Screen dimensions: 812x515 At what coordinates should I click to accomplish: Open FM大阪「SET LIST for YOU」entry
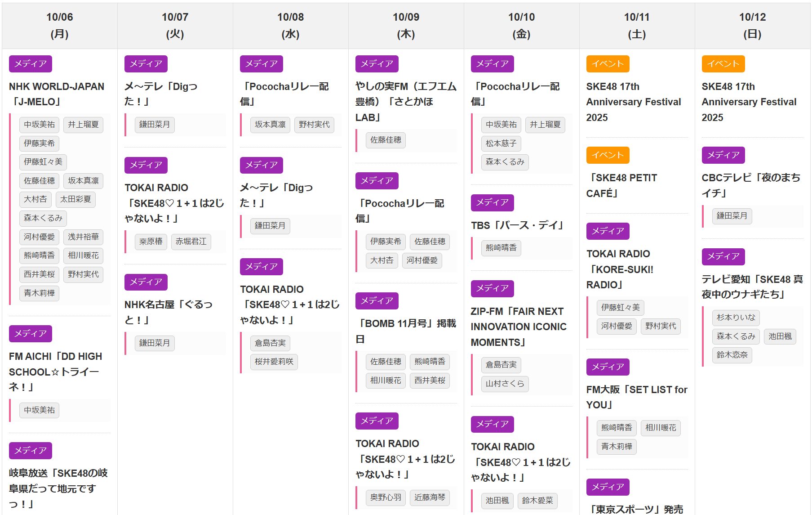pos(636,397)
